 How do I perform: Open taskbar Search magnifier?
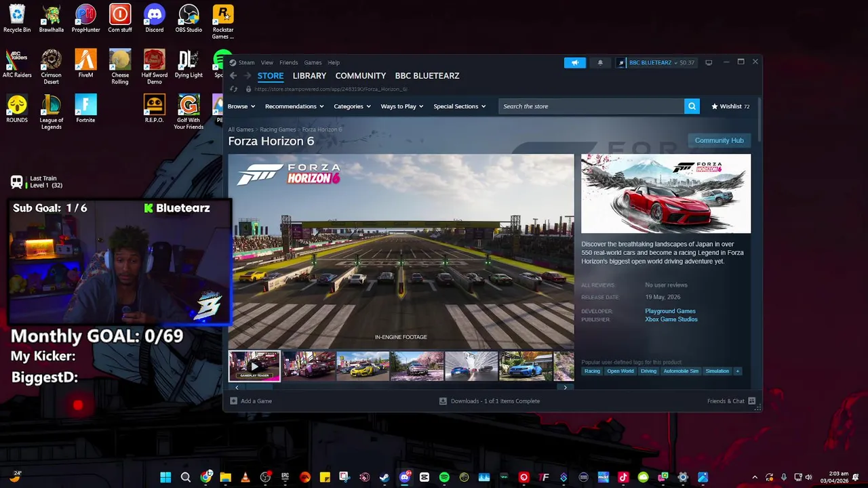click(185, 477)
